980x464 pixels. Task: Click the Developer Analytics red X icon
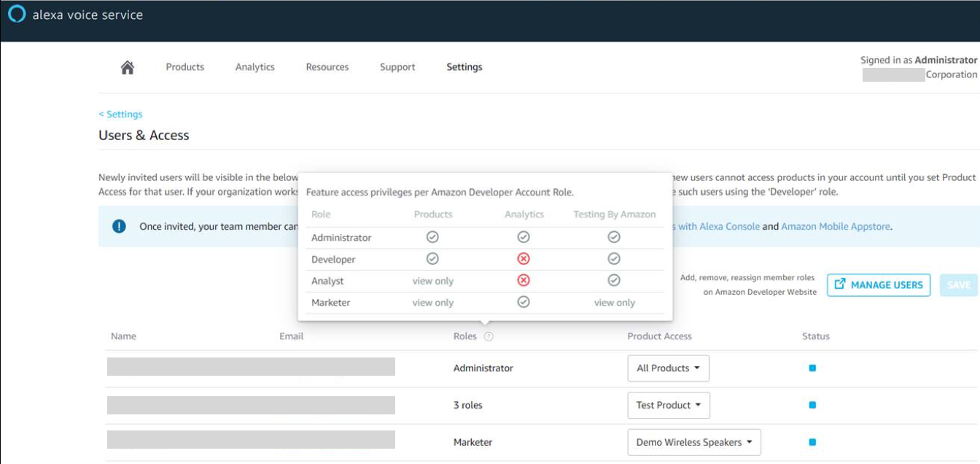[524, 259]
